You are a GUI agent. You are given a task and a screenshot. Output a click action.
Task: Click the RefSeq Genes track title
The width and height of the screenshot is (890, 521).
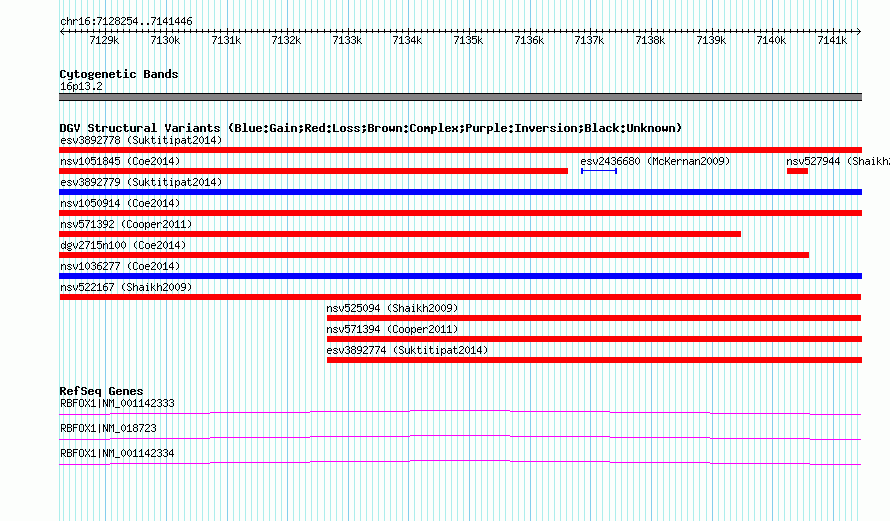(x=101, y=391)
